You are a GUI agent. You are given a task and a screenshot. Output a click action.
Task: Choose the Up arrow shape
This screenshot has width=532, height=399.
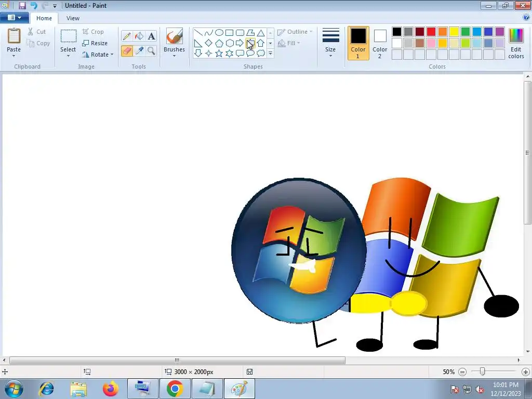261,43
